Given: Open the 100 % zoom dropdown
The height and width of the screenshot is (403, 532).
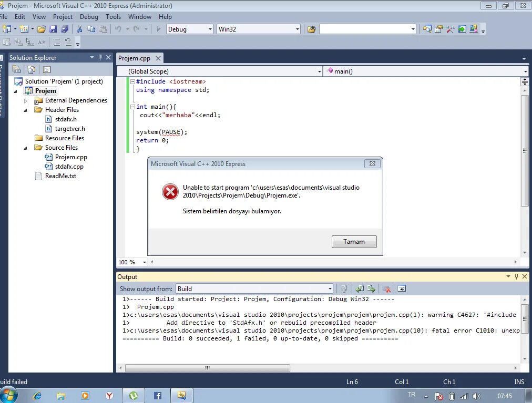Looking at the screenshot, I should pyautogui.click(x=145, y=262).
